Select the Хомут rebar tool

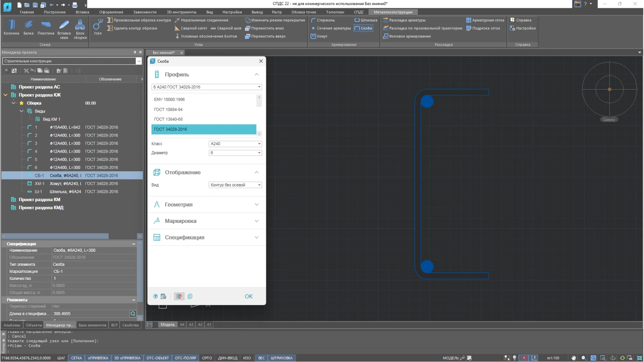tap(319, 36)
